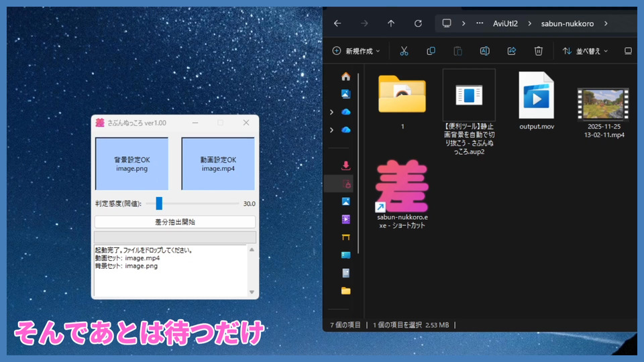This screenshot has height=362, width=644.
Task: Select the sabun-nukkoro.exe shortcut
Action: (402, 194)
